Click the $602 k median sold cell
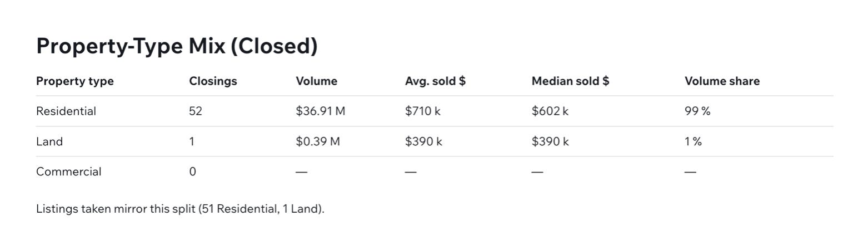Image resolution: width=868 pixels, height=245 pixels. tap(550, 111)
